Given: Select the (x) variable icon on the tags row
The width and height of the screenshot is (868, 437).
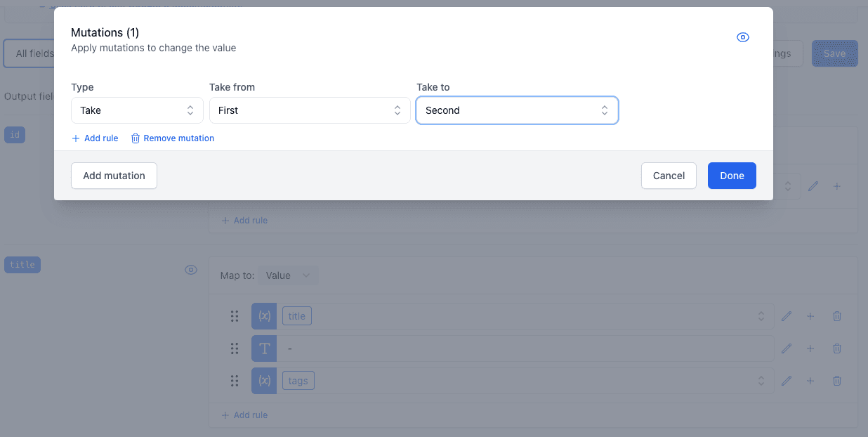Looking at the screenshot, I should 264,380.
